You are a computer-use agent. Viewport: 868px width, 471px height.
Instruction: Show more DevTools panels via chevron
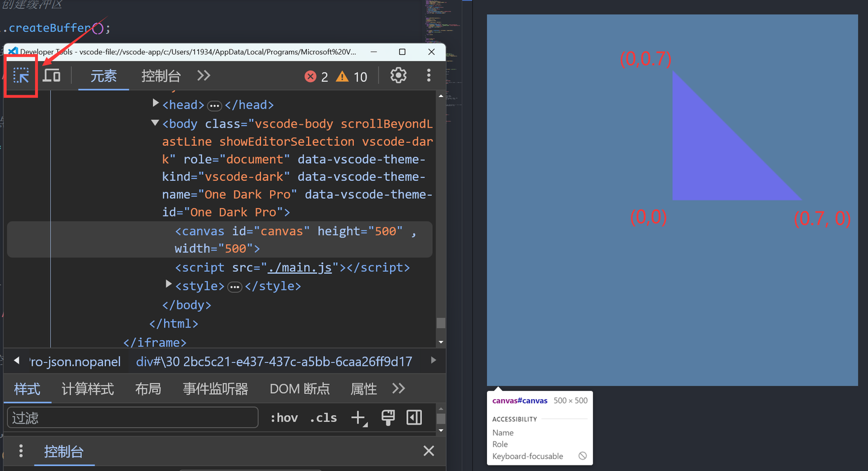[203, 76]
